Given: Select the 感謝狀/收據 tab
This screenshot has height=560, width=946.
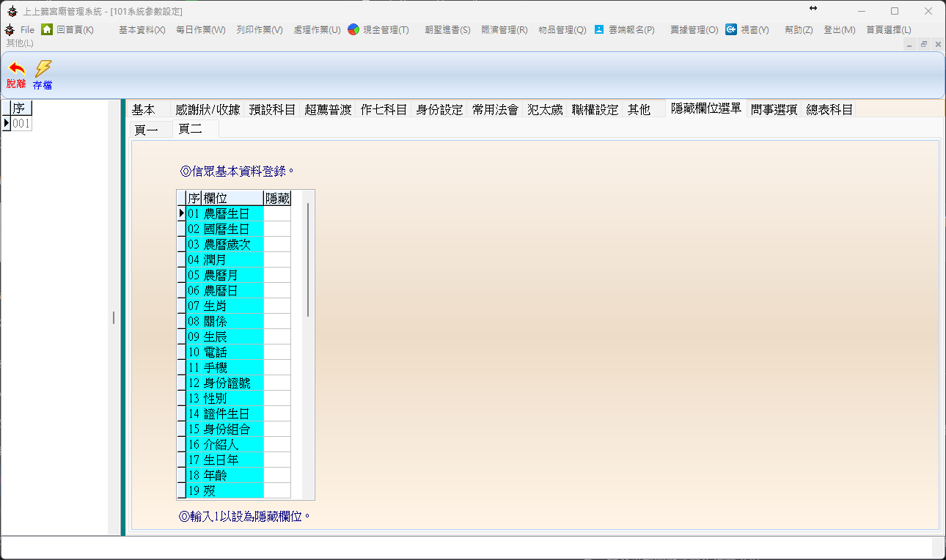Looking at the screenshot, I should [x=208, y=110].
